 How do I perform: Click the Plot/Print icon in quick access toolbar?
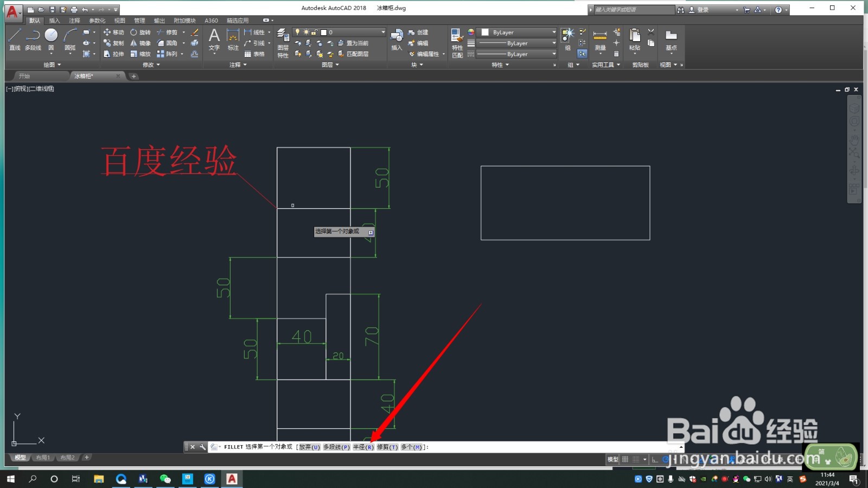(x=74, y=10)
